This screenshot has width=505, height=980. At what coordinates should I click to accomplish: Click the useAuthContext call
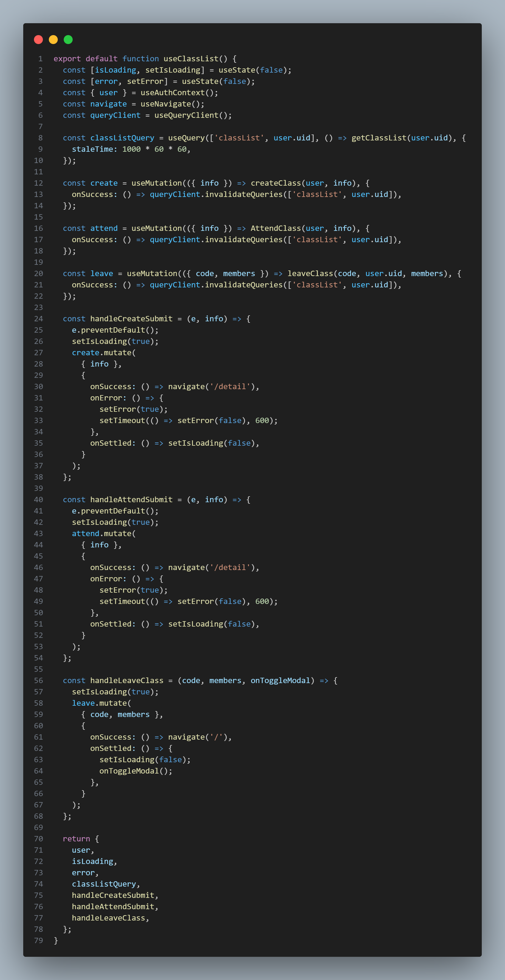coord(173,93)
